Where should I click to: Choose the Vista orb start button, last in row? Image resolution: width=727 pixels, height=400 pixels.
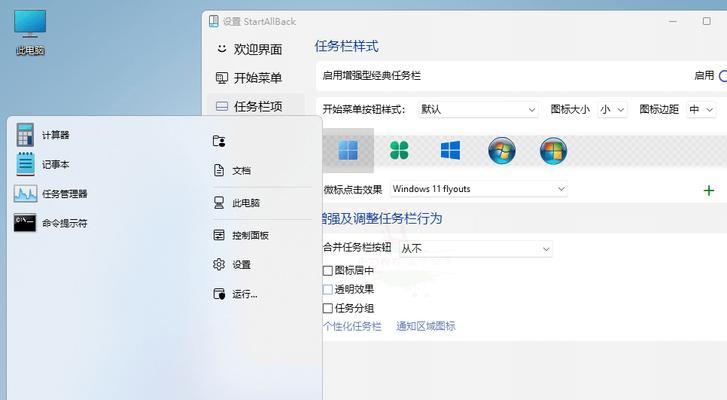point(553,151)
